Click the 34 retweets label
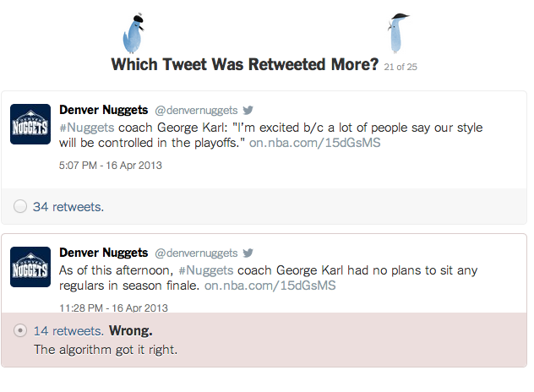This screenshot has height=392, width=534. pos(68,207)
